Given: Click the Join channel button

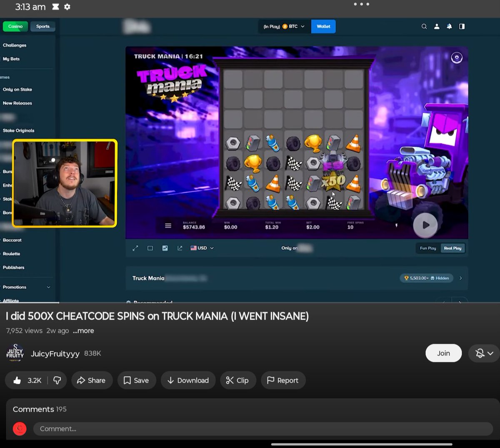Looking at the screenshot, I should point(443,353).
